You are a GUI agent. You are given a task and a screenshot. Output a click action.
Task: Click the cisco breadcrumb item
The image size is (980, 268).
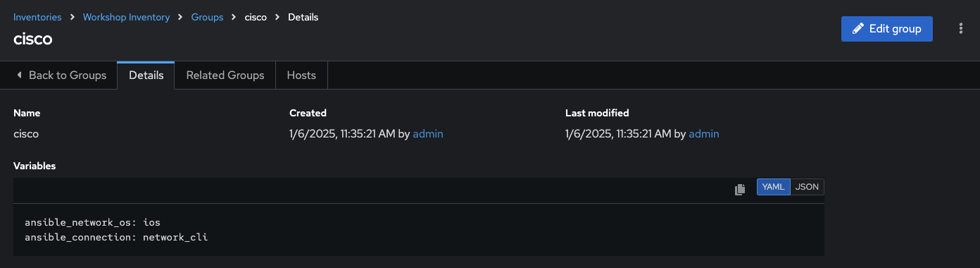[256, 17]
